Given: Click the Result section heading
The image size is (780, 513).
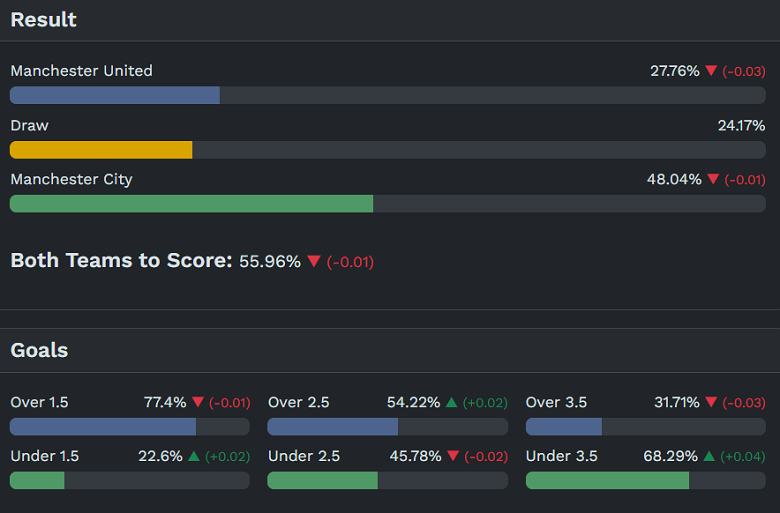Looking at the screenshot, I should 43,20.
